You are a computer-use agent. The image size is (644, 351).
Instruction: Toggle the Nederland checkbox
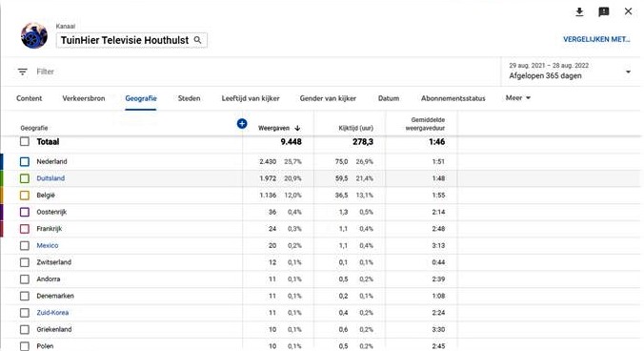click(25, 161)
